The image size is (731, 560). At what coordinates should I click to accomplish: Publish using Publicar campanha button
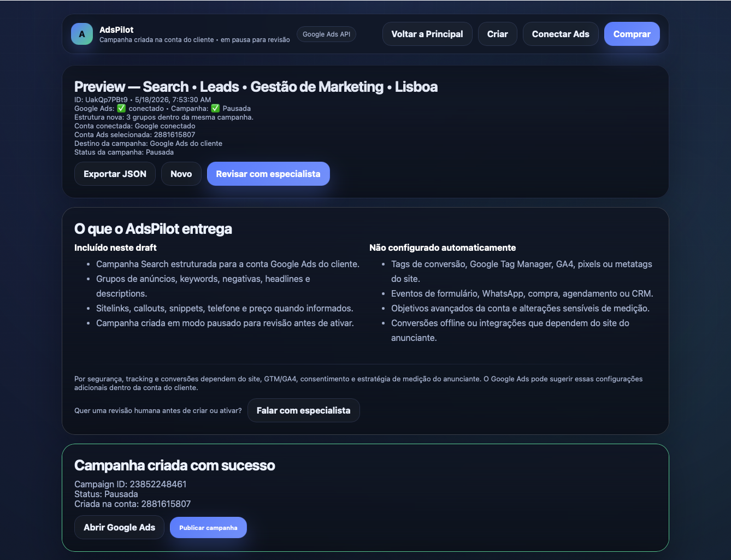coord(208,528)
